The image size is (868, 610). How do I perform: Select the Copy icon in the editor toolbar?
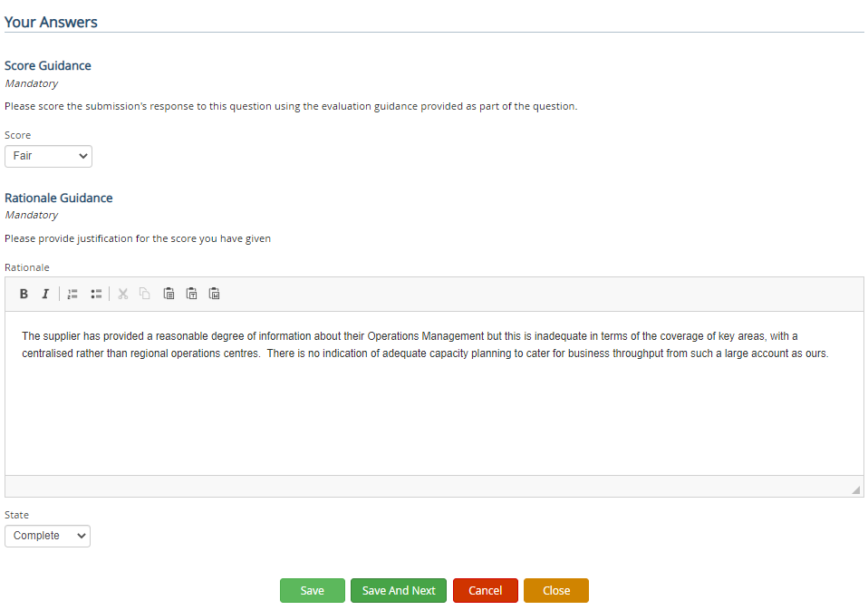click(x=145, y=293)
